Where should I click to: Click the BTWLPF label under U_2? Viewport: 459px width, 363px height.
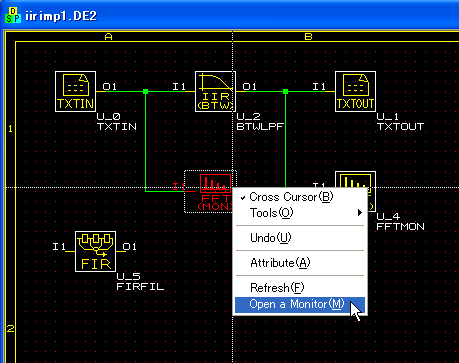click(260, 127)
